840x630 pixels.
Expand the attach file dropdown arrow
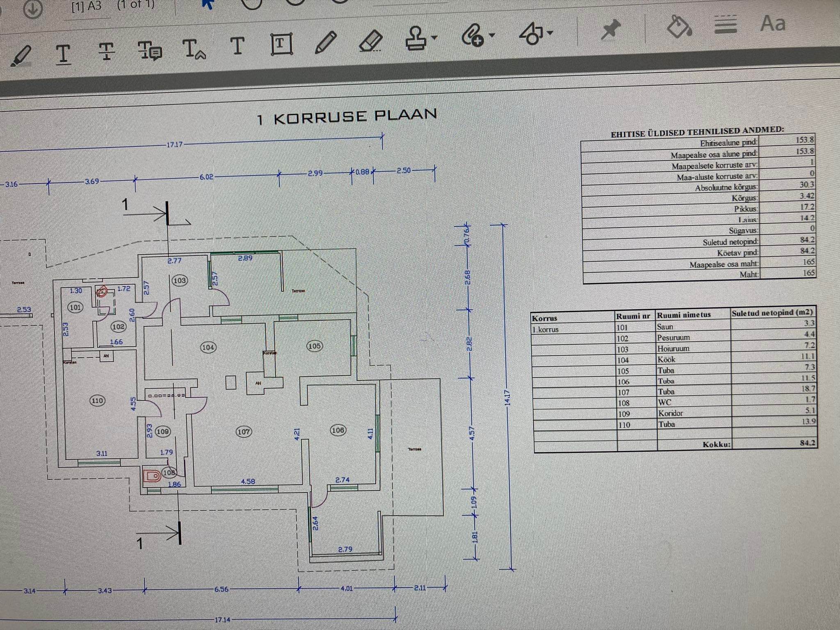[492, 35]
